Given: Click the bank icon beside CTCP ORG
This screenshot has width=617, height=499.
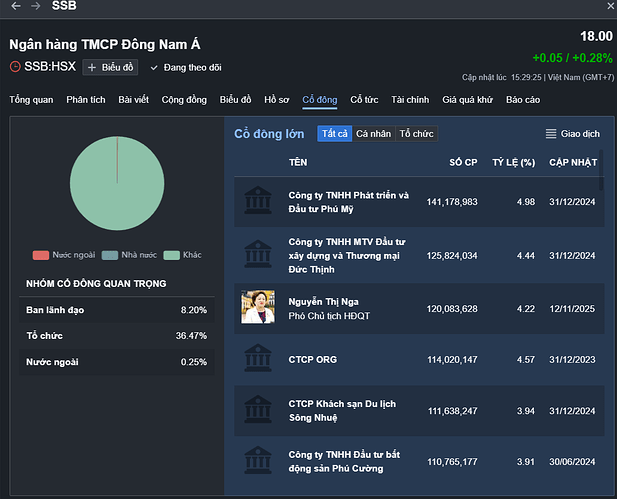Looking at the screenshot, I should (258, 358).
